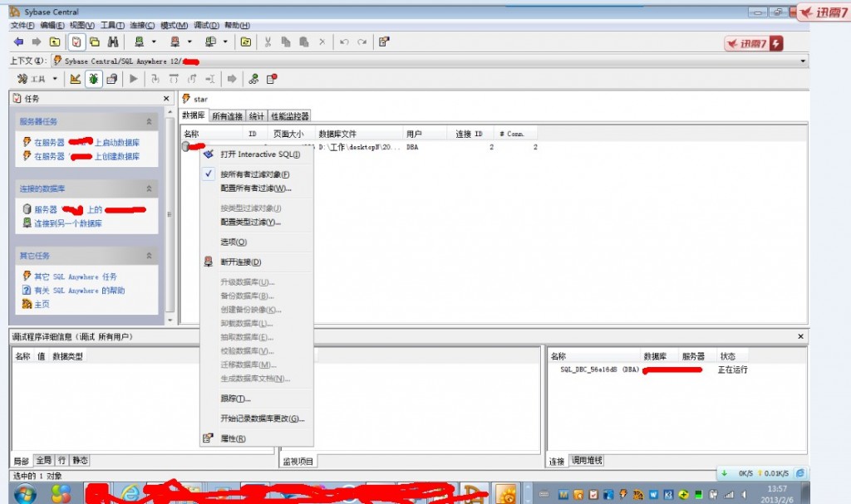The image size is (851, 504).
Task: Toggle the Folders pane icon in toolbar
Action: click(94, 42)
